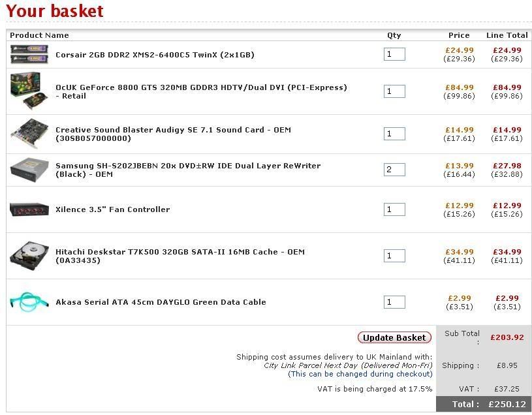Click quantity box for Xilence Fan Controller
532x415 pixels.
tap(394, 209)
